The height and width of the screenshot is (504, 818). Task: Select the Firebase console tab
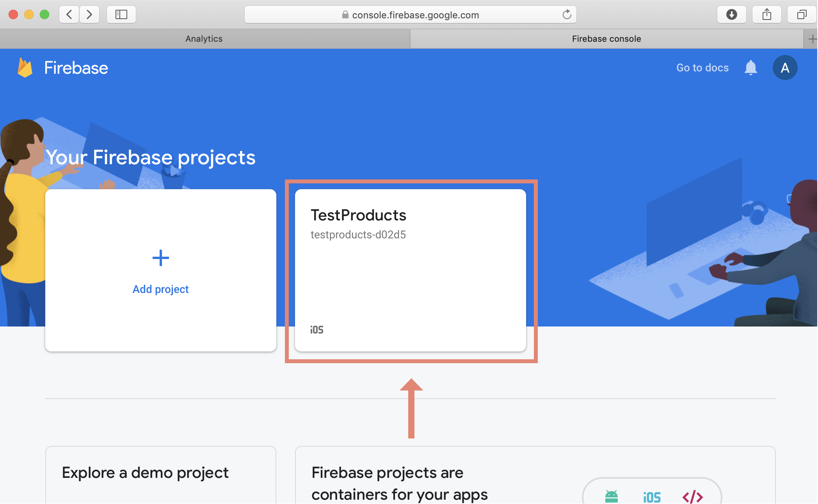(606, 39)
